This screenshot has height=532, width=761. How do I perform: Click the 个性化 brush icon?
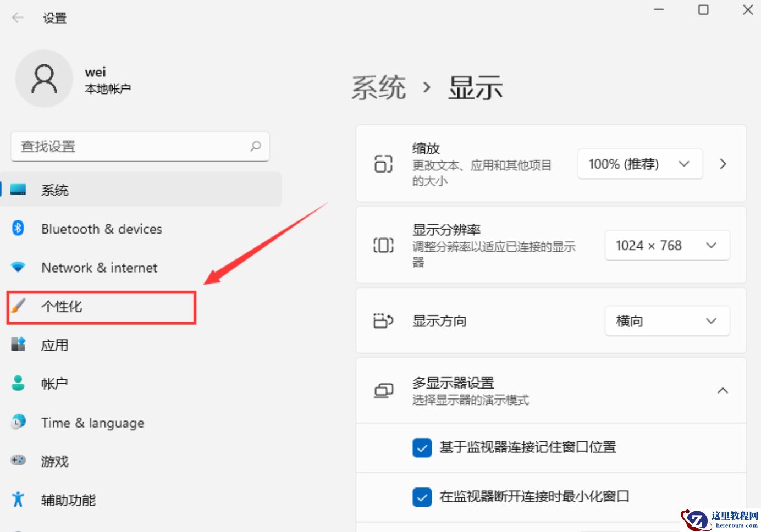[x=18, y=307]
